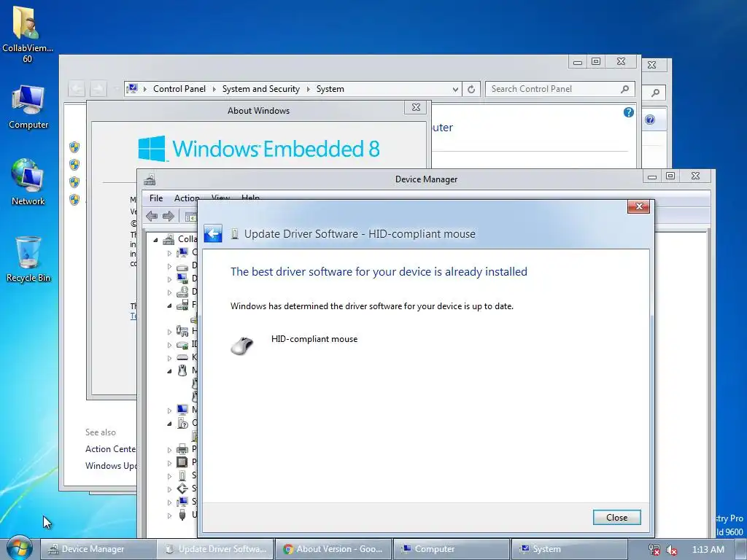Open Computer desktop icon

click(28, 106)
